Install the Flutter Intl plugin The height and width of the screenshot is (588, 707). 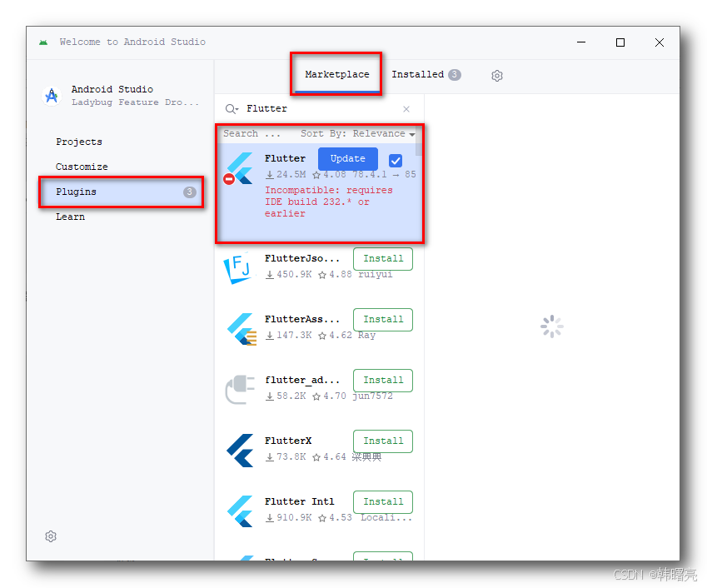[383, 502]
